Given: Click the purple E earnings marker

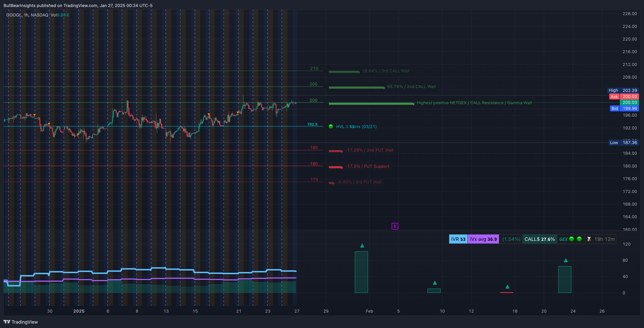Looking at the screenshot, I should pos(395,226).
